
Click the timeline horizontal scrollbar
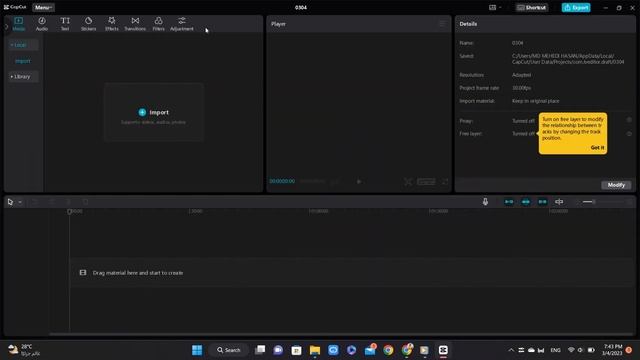[x=342, y=334]
